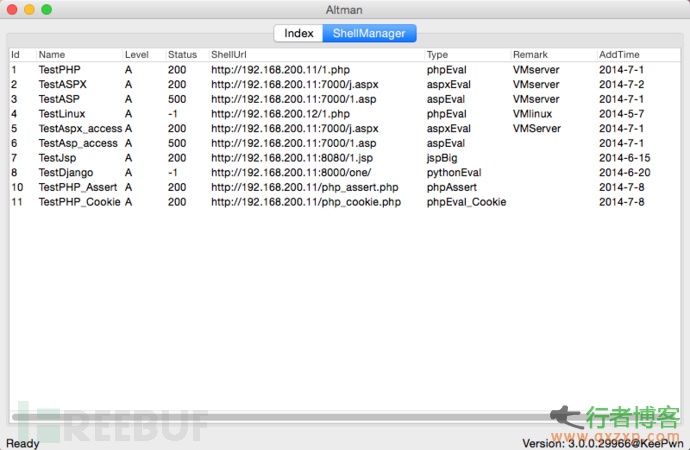Click the Version info in status bar
690x450 pixels.
coord(602,443)
